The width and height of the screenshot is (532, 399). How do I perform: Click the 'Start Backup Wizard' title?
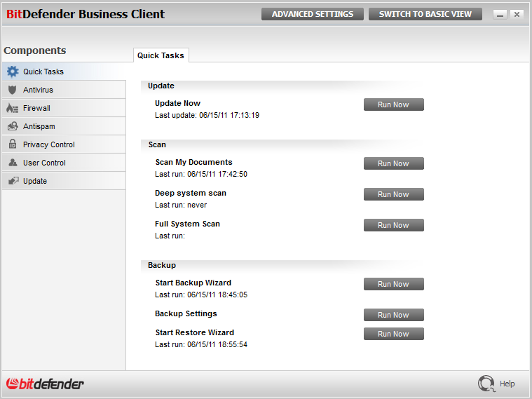coord(193,283)
